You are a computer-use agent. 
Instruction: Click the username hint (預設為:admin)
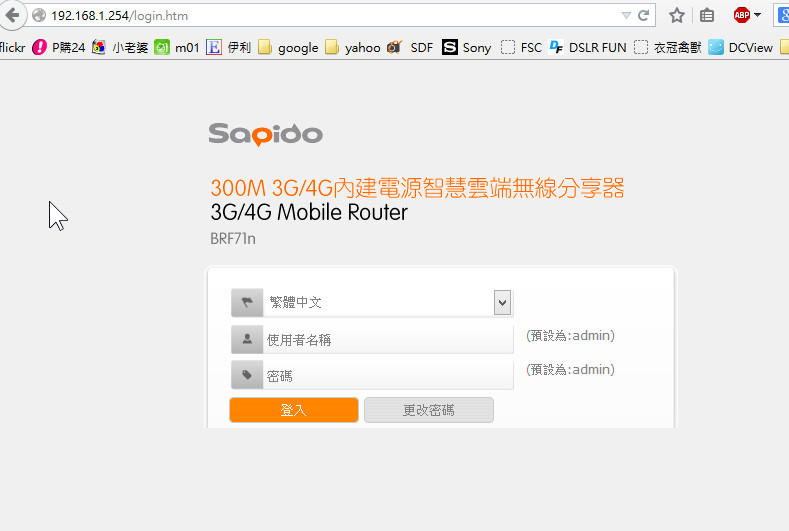pos(570,336)
